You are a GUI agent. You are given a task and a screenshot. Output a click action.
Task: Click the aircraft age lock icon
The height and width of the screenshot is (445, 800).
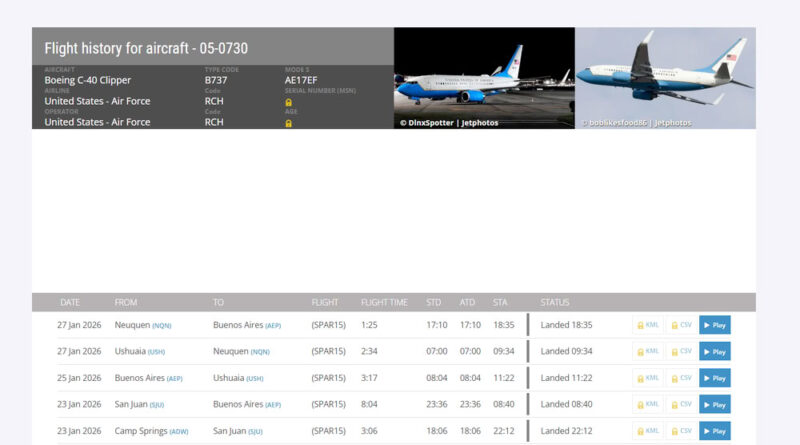(x=289, y=123)
